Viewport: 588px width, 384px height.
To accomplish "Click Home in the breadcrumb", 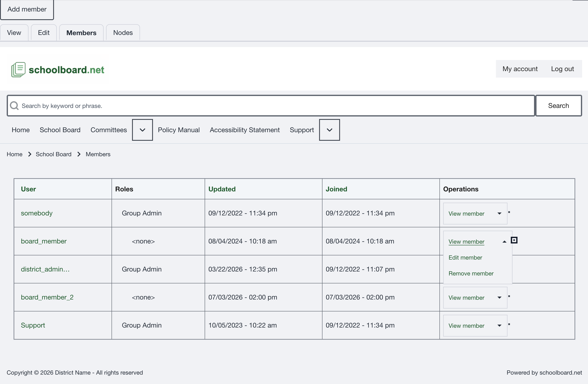I will point(15,154).
